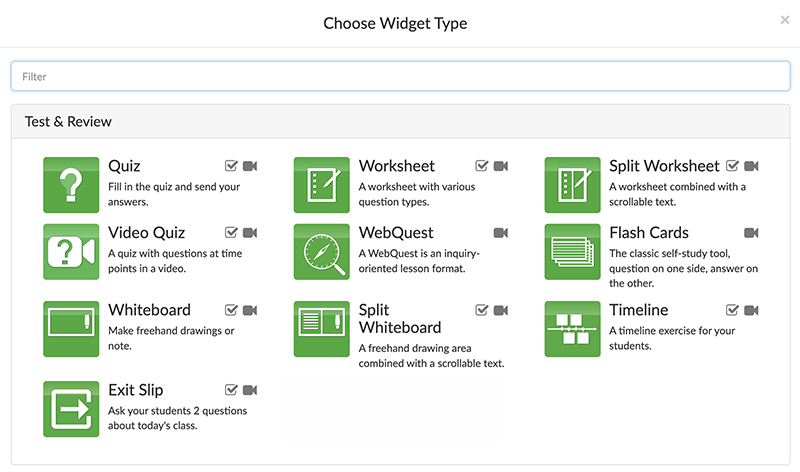The width and height of the screenshot is (800, 472).
Task: Click the Split Worksheet title link
Action: 664,166
